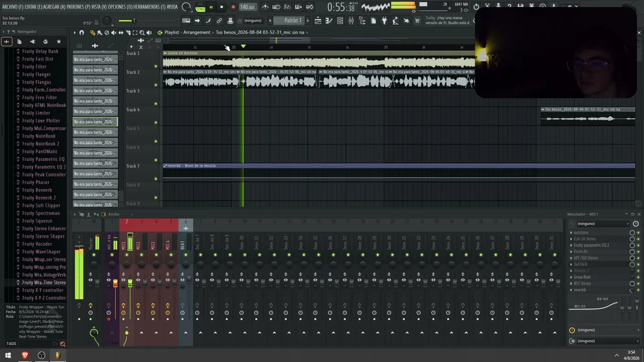
Task: Click the browser search magnifier icon
Action: coord(62,344)
